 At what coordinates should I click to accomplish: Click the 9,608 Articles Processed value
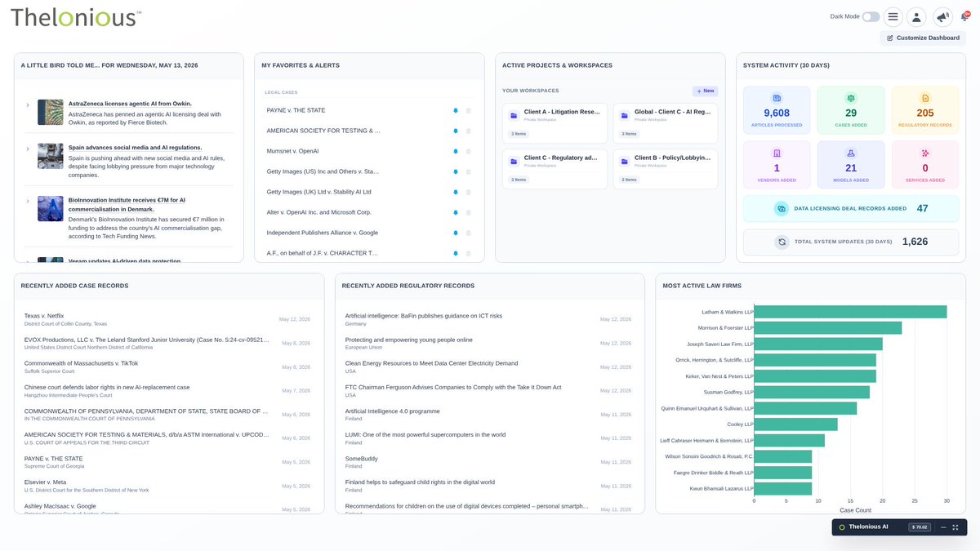[777, 113]
